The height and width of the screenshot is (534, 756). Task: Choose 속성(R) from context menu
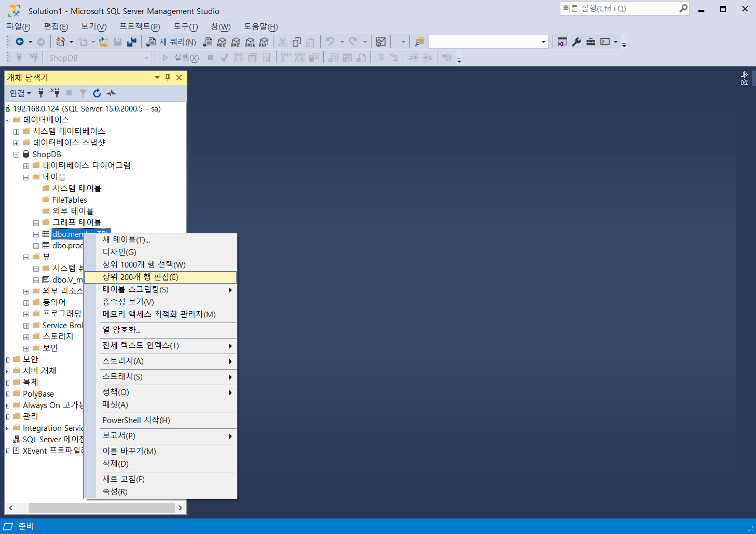pyautogui.click(x=160, y=491)
